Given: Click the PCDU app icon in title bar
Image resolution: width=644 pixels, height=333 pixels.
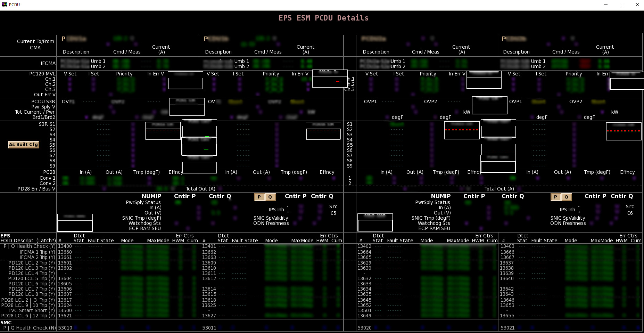Looking at the screenshot, I should 5,5.
